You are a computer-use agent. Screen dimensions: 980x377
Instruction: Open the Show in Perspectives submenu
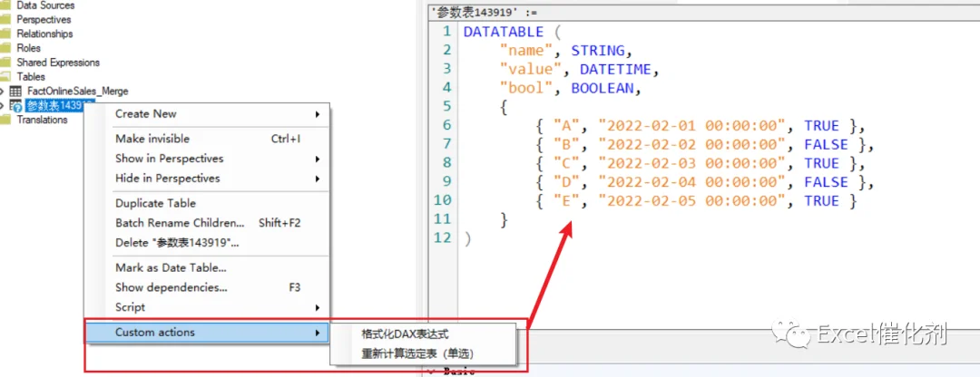click(207, 159)
